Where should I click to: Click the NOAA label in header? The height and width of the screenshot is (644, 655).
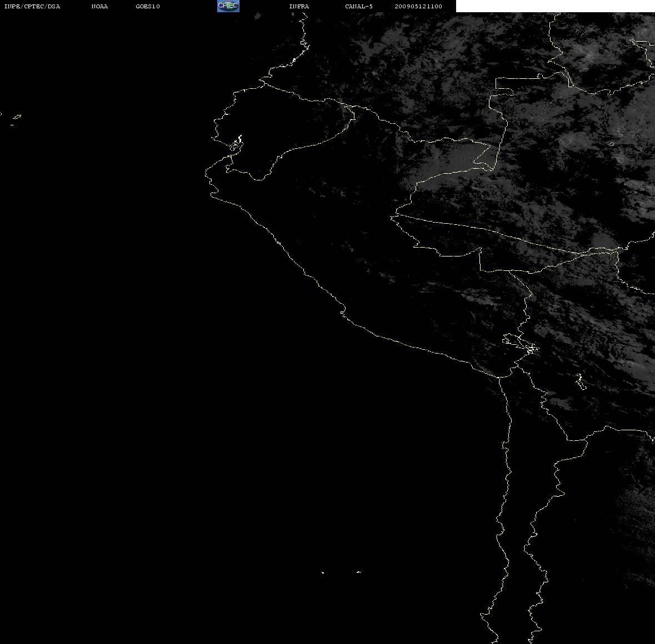pos(99,6)
